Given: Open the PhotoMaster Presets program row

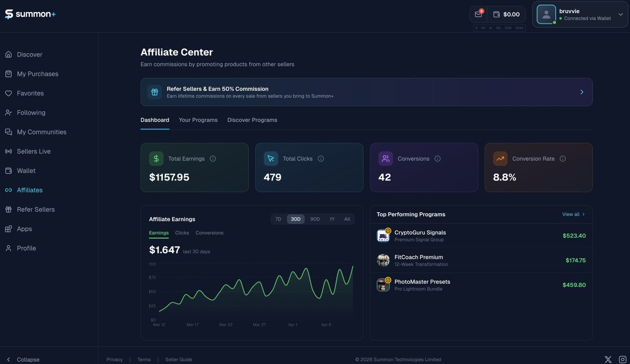Looking at the screenshot, I should (x=481, y=285).
